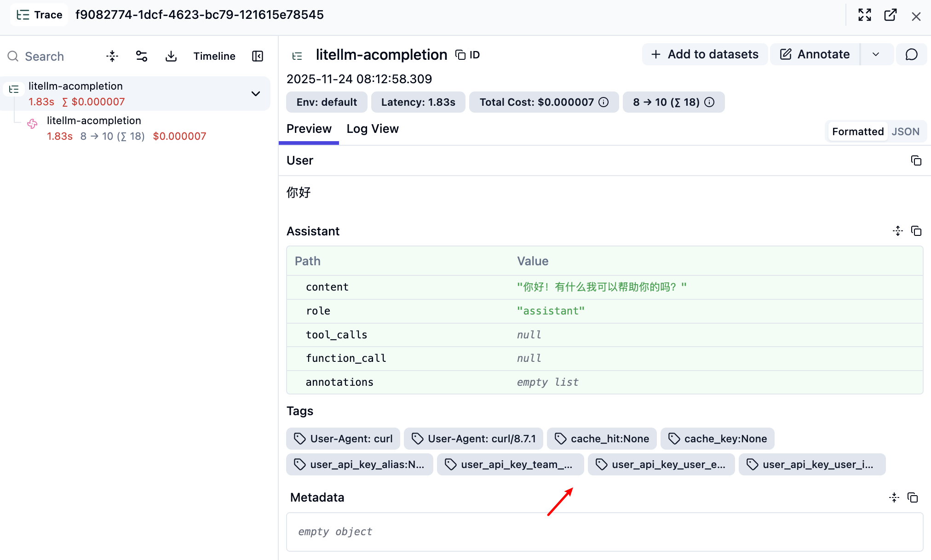Open the trace in a new tab
The height and width of the screenshot is (560, 931).
click(x=891, y=15)
